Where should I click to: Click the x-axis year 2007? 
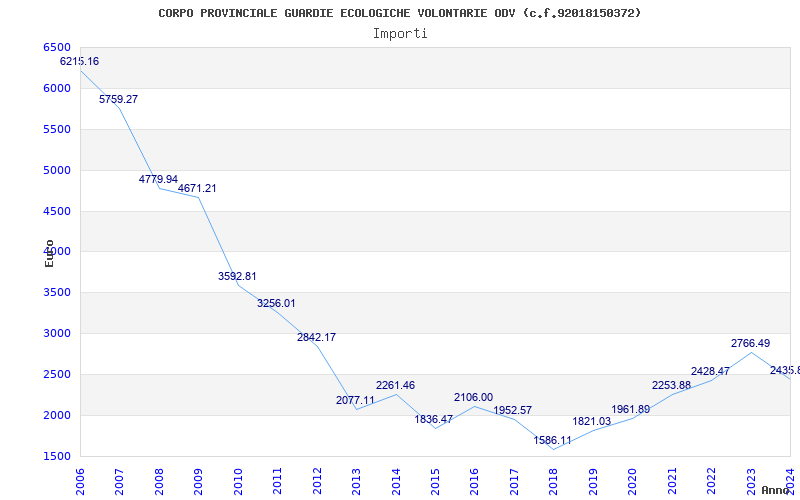point(119,482)
